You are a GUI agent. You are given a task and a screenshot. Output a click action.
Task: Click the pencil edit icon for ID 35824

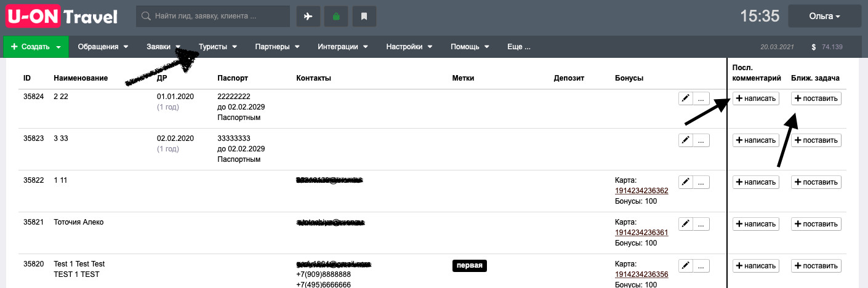(x=685, y=98)
